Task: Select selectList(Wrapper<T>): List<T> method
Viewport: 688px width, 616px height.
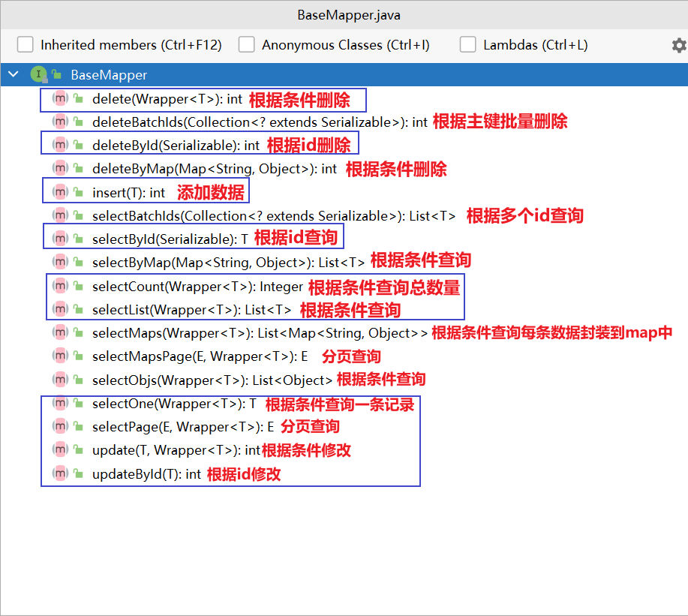Action: point(192,310)
